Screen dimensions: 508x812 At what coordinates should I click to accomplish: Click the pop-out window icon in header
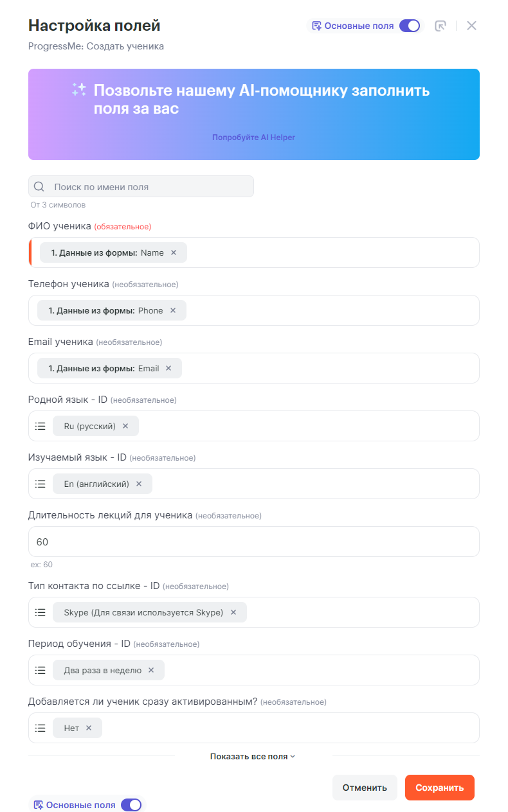(x=440, y=26)
